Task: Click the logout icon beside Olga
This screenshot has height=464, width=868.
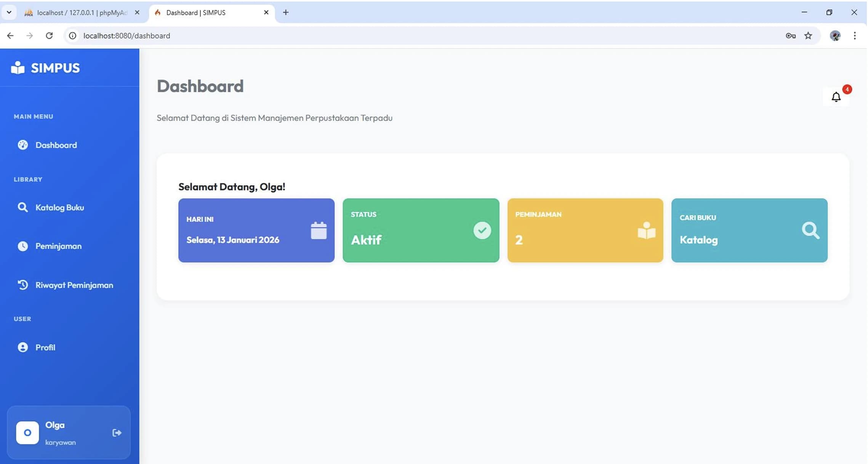Action: (117, 433)
